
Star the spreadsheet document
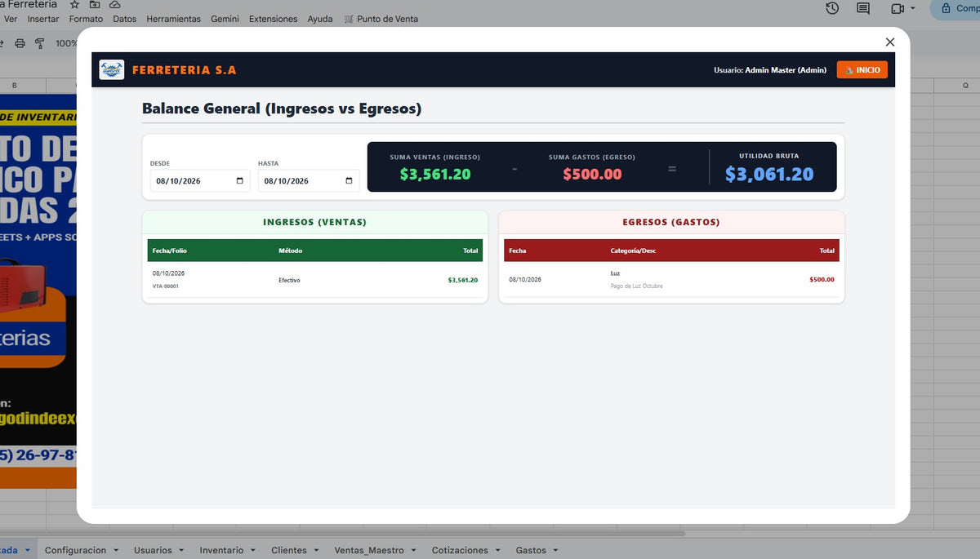point(74,4)
